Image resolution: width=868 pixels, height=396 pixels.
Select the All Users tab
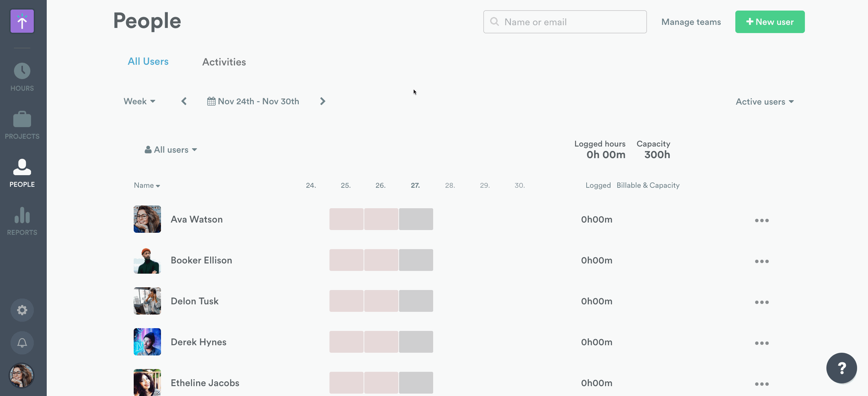click(x=148, y=62)
